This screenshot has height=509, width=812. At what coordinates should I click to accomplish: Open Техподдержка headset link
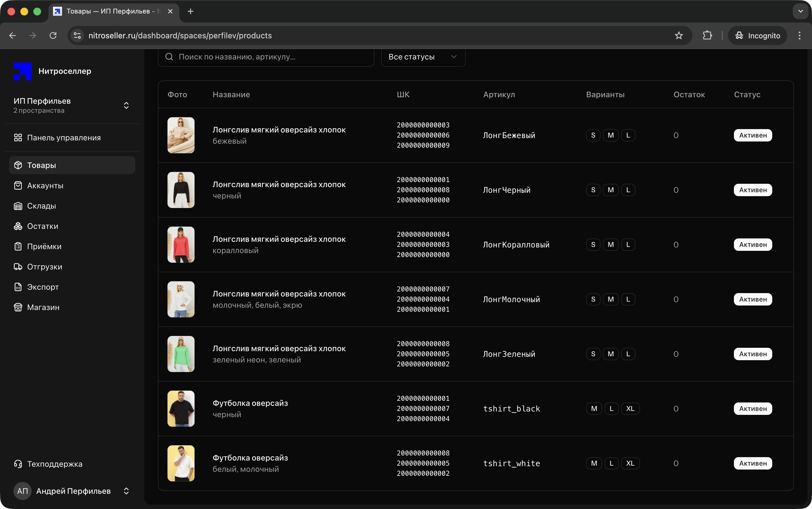tap(54, 464)
